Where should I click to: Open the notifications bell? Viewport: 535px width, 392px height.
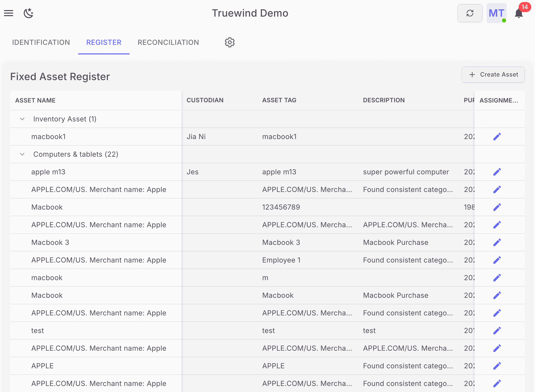tap(519, 13)
